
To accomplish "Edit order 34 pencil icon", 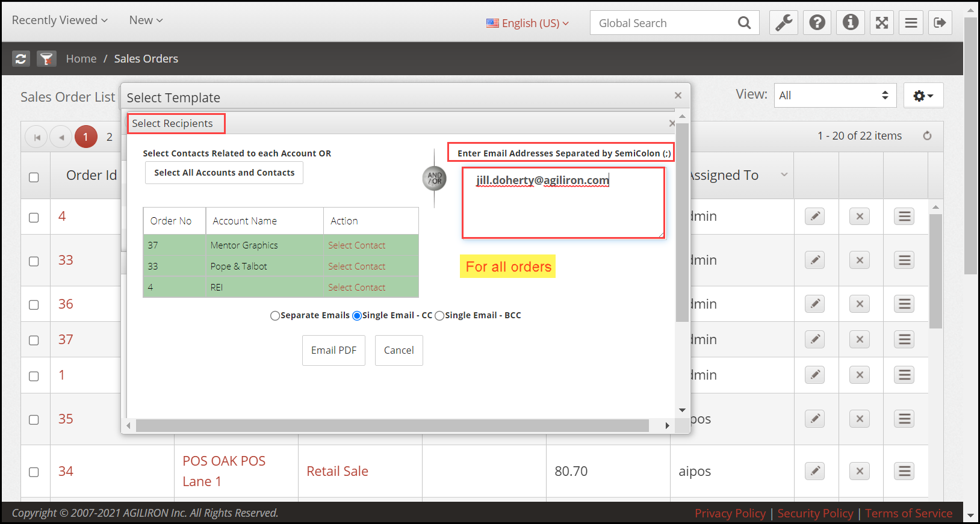I will tap(815, 471).
